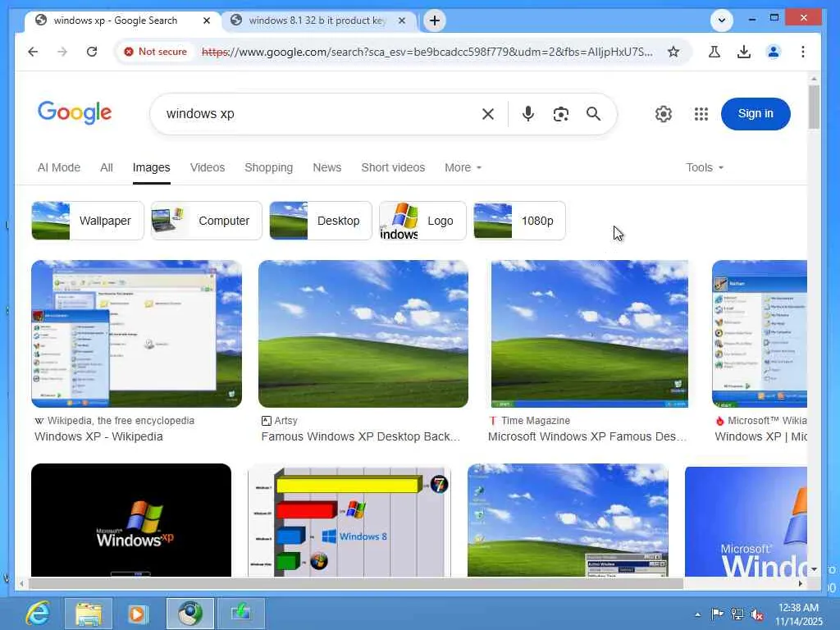Click the Sign in button
The height and width of the screenshot is (630, 840).
coord(756,113)
